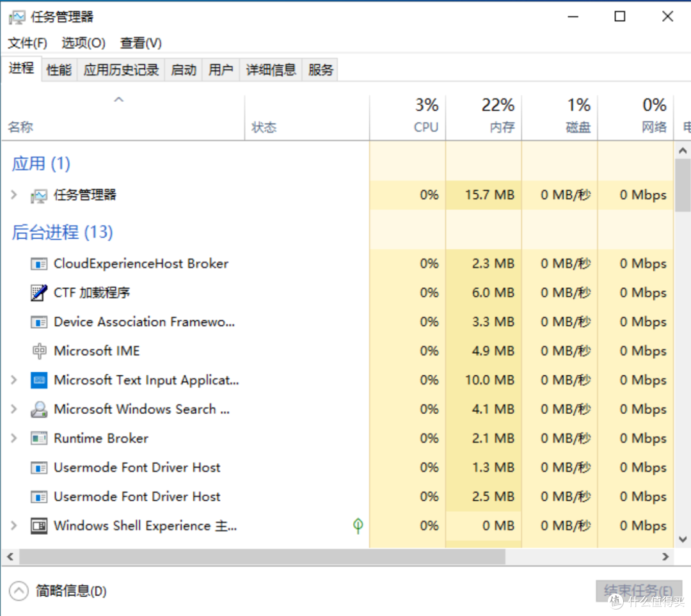The image size is (691, 616).
Task: Switch to the 启动 tab
Action: point(184,70)
